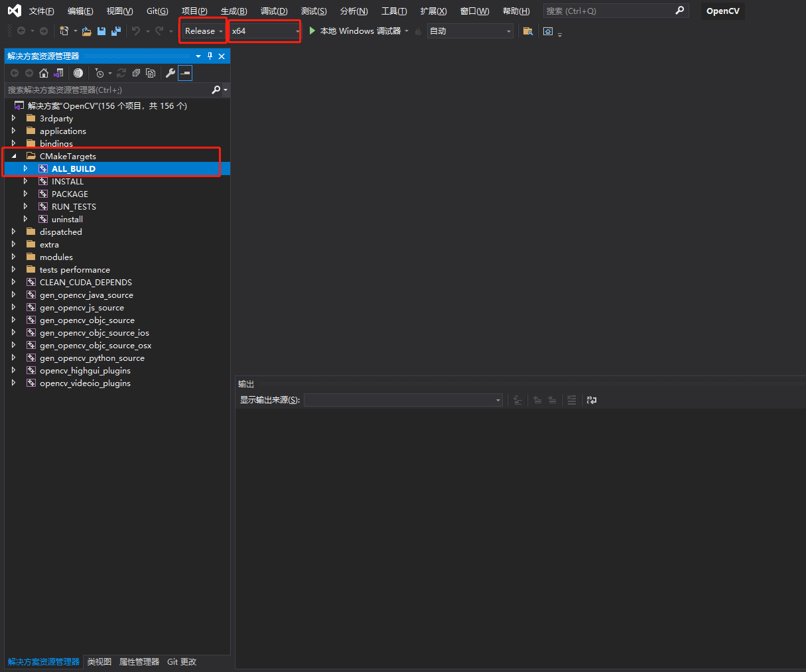Click the Open File folder icon
Screen dimensions: 806x672
point(87,31)
